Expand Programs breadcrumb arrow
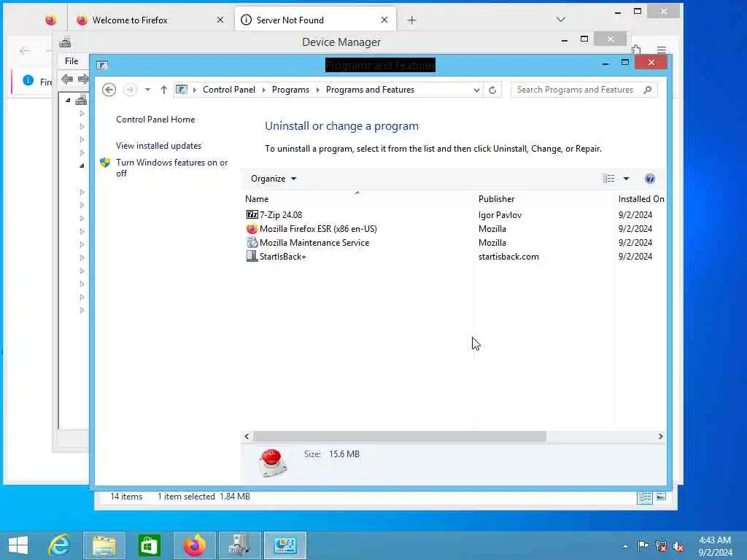Image resolution: width=747 pixels, height=560 pixels. click(318, 90)
